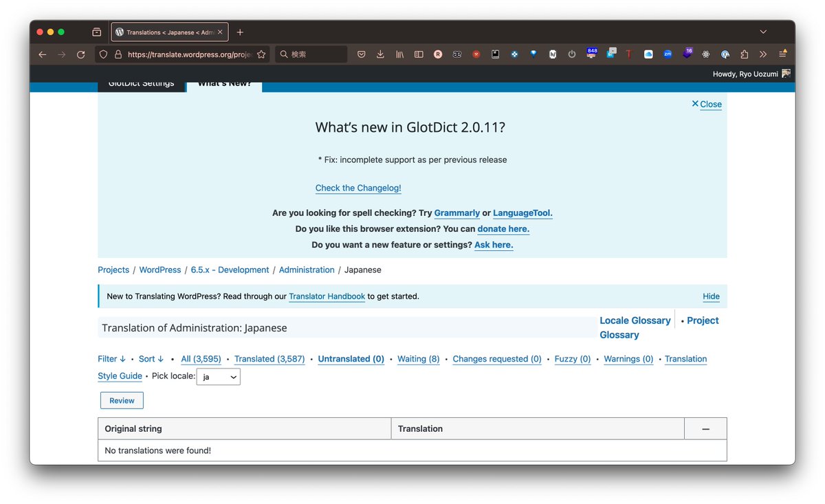Viewport: 825px width, 504px height.
Task: Open the power button extension icon
Action: click(571, 54)
